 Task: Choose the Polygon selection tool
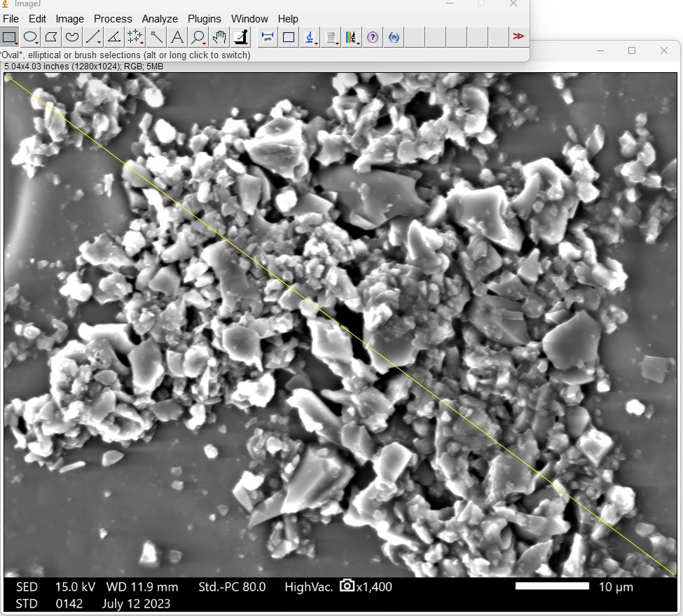pyautogui.click(x=51, y=37)
